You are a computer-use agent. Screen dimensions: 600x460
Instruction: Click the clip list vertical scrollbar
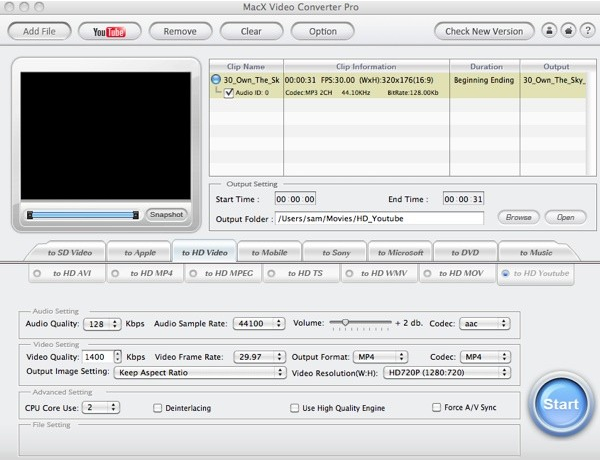tap(590, 124)
